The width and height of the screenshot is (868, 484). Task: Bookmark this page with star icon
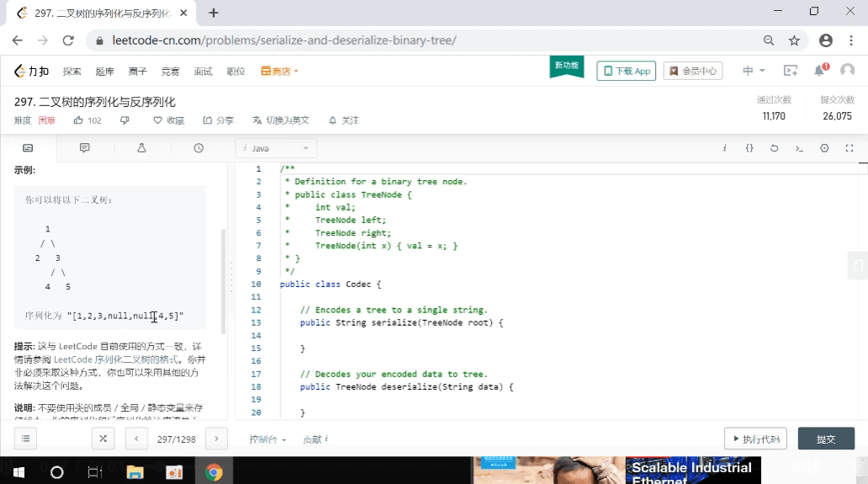click(x=795, y=40)
